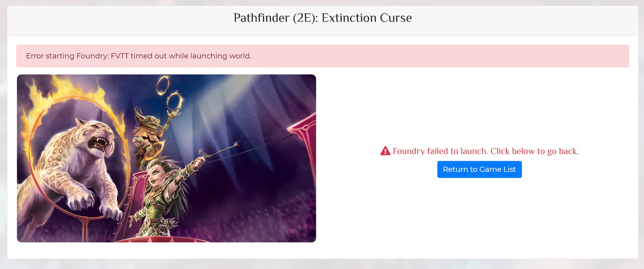Click the pink error banner about FVTT timeout

click(323, 56)
